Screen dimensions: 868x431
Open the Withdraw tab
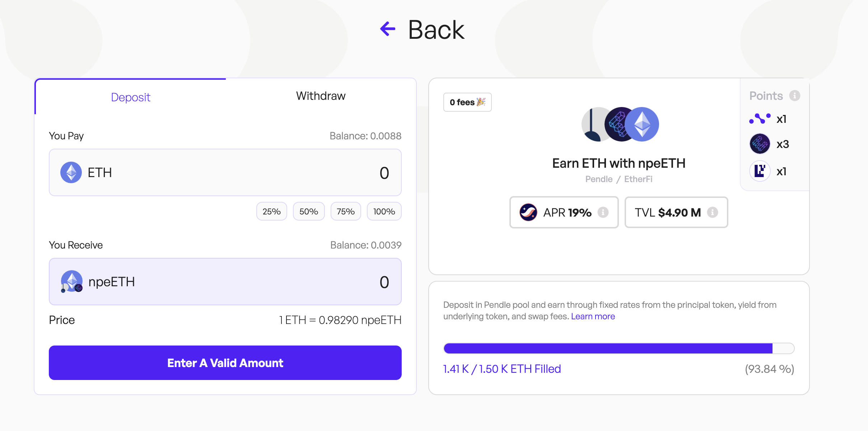(321, 96)
